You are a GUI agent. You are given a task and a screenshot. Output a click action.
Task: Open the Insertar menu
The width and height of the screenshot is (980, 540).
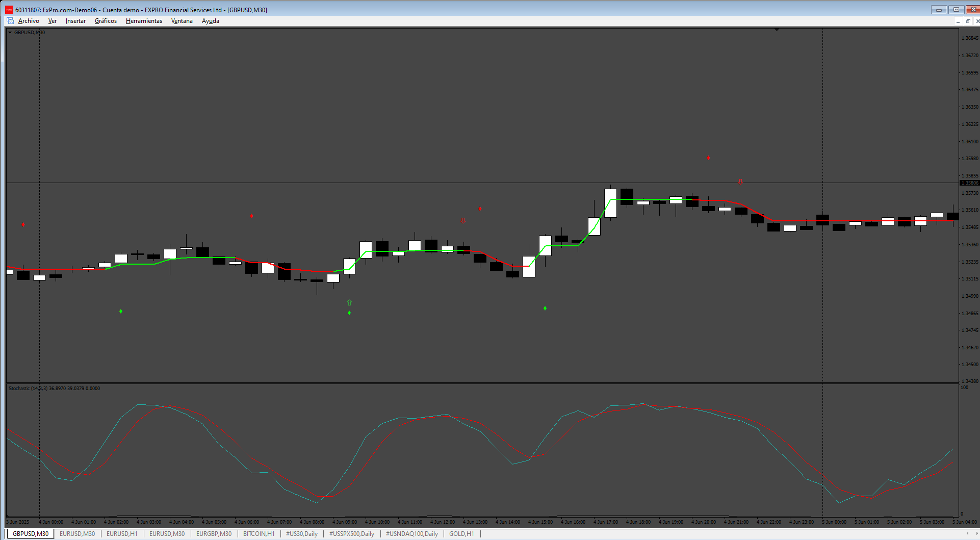[x=75, y=21]
